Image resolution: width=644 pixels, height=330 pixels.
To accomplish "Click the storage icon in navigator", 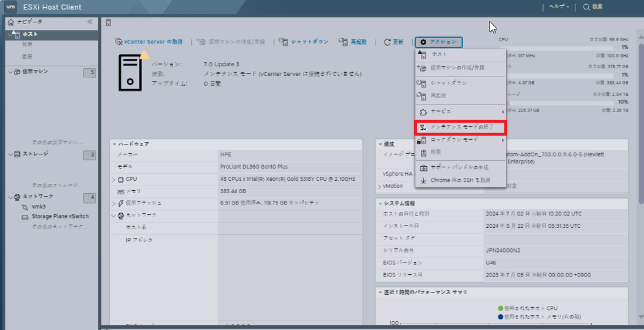I will pos(17,154).
